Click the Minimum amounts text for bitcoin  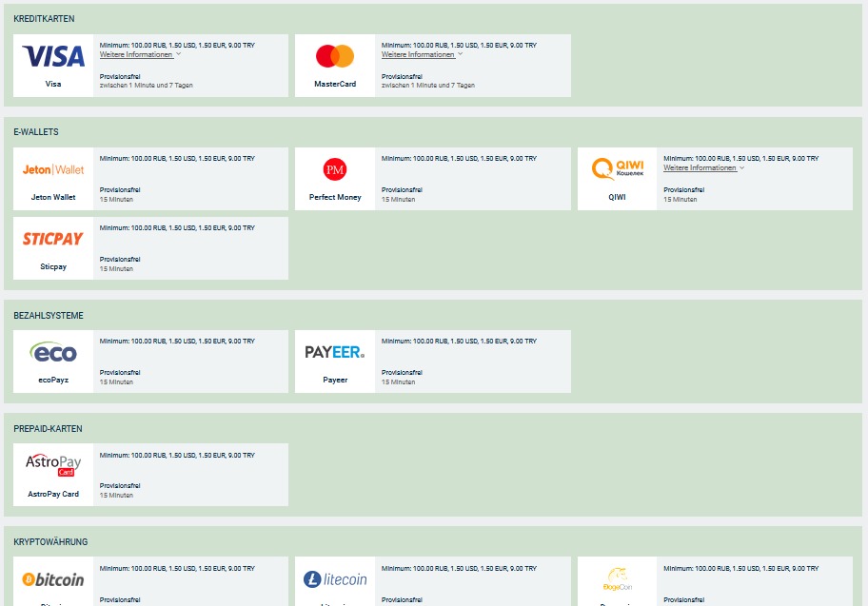tap(177, 568)
